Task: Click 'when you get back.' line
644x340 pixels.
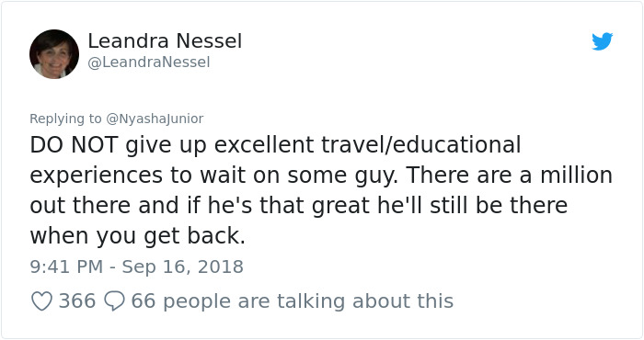Action: 138,236
